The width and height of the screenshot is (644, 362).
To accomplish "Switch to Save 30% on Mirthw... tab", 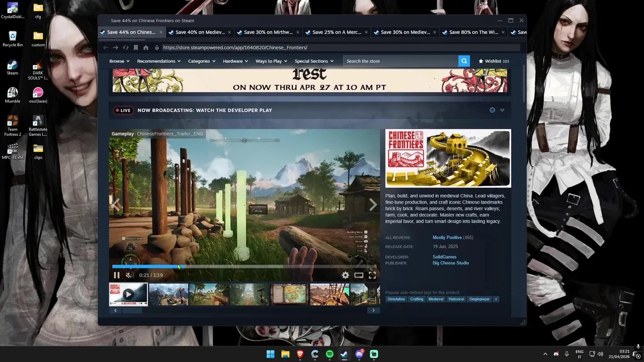I will [x=268, y=32].
